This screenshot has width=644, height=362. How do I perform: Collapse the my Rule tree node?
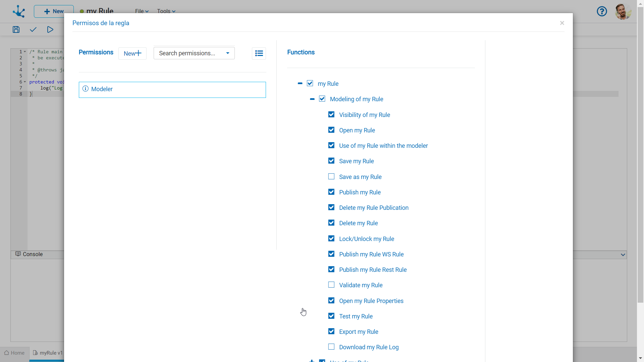[x=300, y=83]
